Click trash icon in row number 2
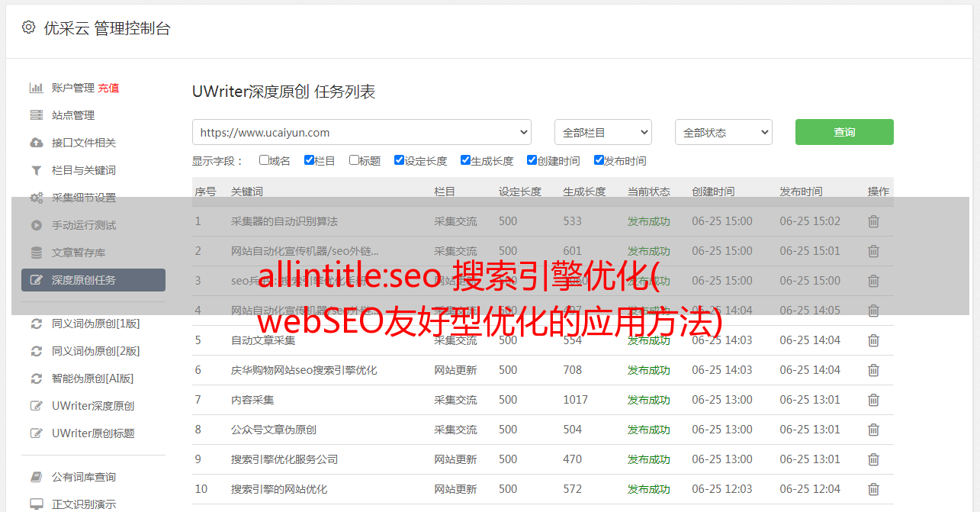This screenshot has height=512, width=980. coord(873,251)
